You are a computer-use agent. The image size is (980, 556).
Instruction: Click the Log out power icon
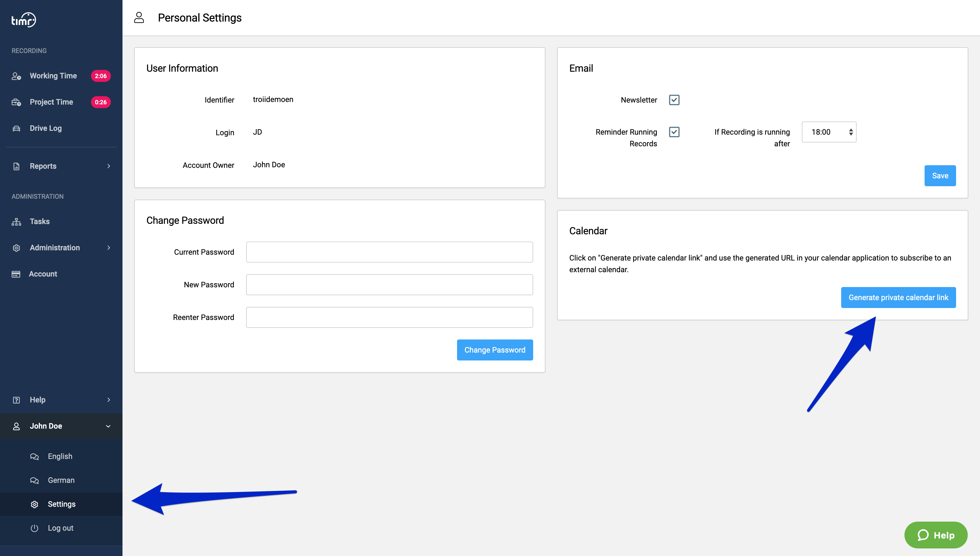(34, 528)
